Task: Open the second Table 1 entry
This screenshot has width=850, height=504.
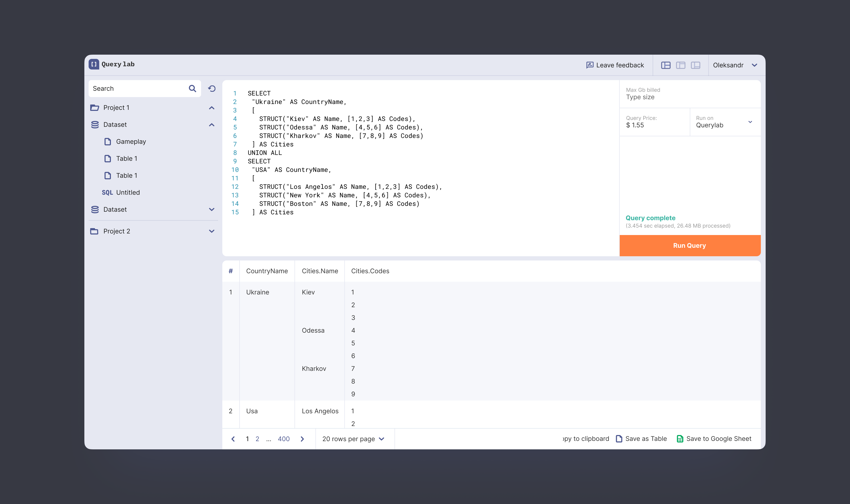Action: [127, 176]
